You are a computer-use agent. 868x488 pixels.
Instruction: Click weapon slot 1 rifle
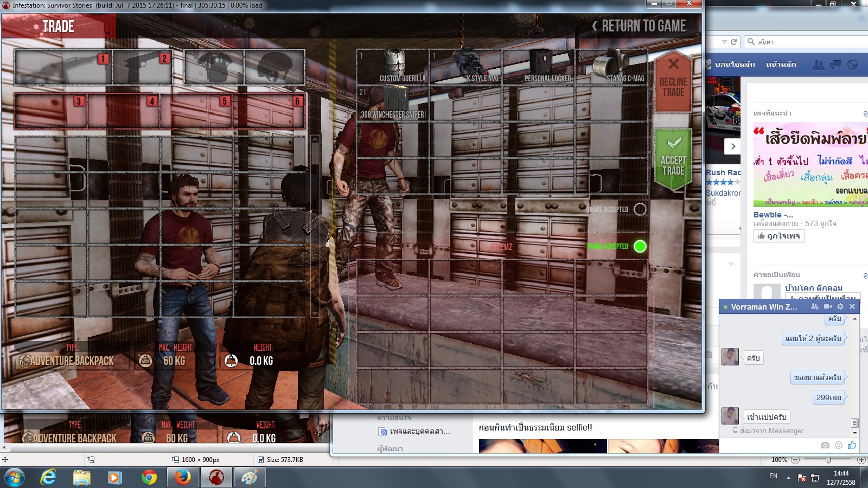coord(63,67)
